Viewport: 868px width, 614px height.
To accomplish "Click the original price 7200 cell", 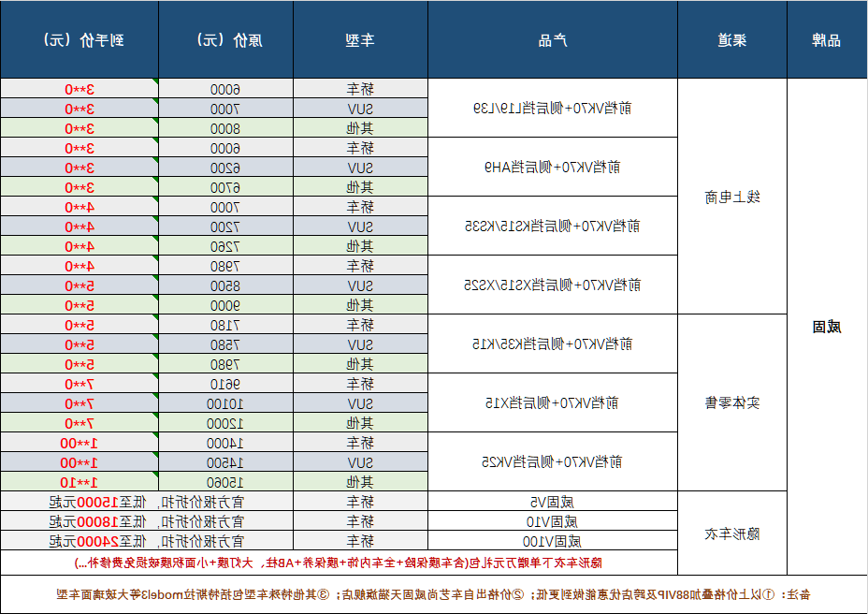I will point(225,227).
